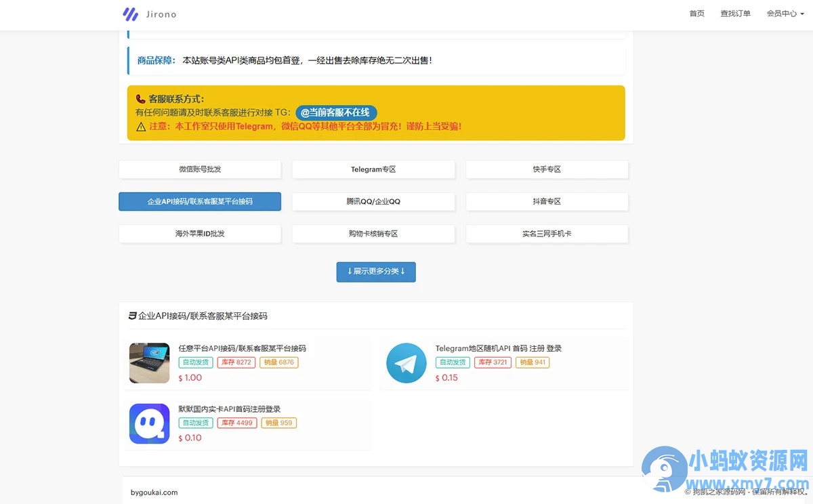Select the 快手专区 category
Viewport: 813px width, 504px height.
[x=547, y=169]
